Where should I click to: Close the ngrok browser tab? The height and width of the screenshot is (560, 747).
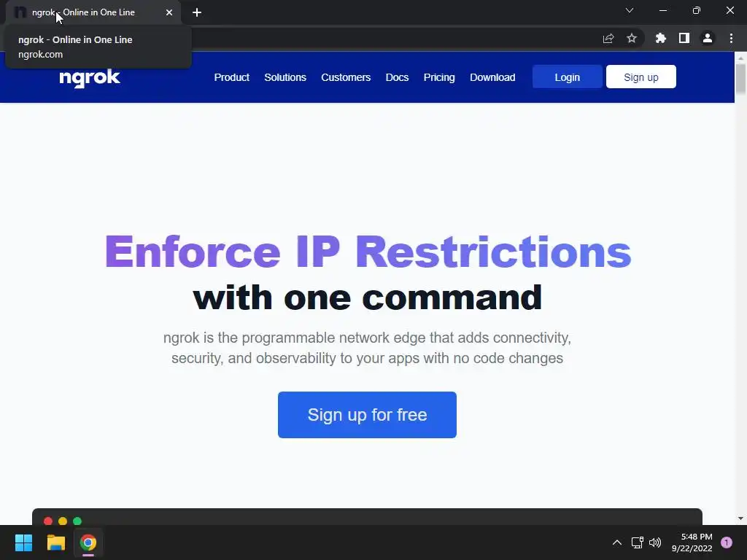[169, 12]
